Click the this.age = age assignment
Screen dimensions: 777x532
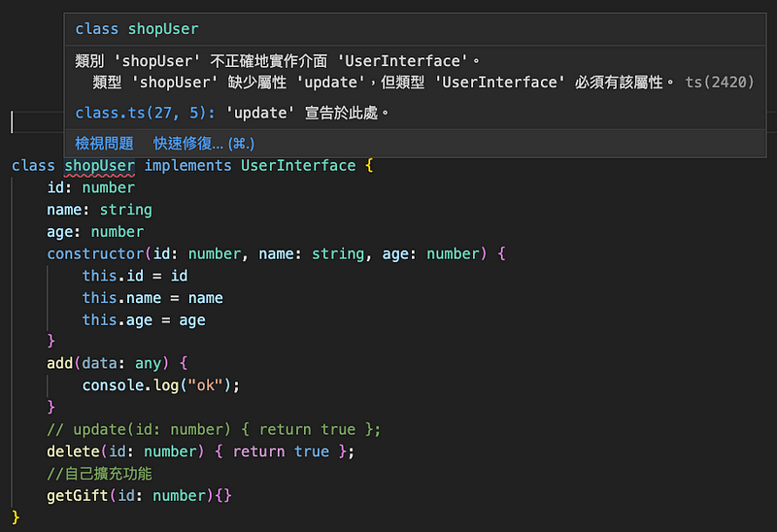[x=144, y=320]
